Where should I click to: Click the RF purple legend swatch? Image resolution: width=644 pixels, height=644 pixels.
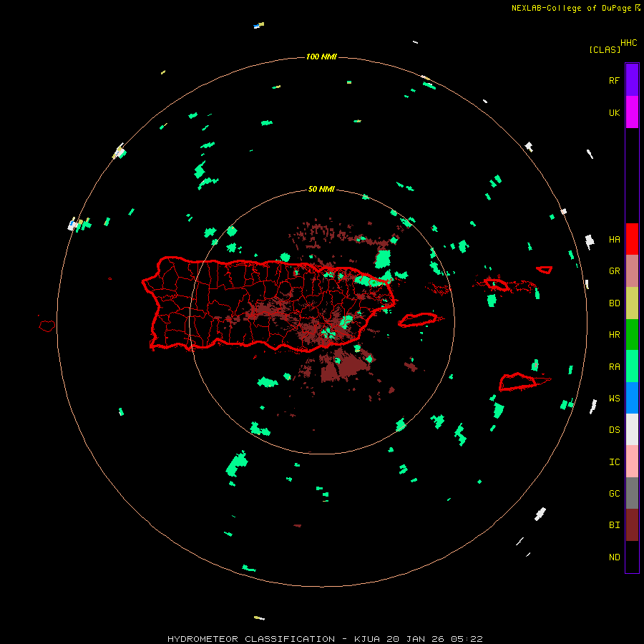[632, 80]
